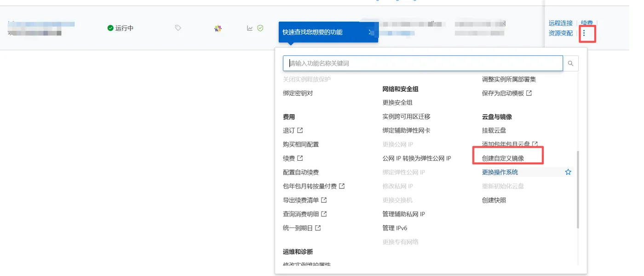
Task: Choose 创建自定义镜像 menu item
Action: pyautogui.click(x=503, y=159)
